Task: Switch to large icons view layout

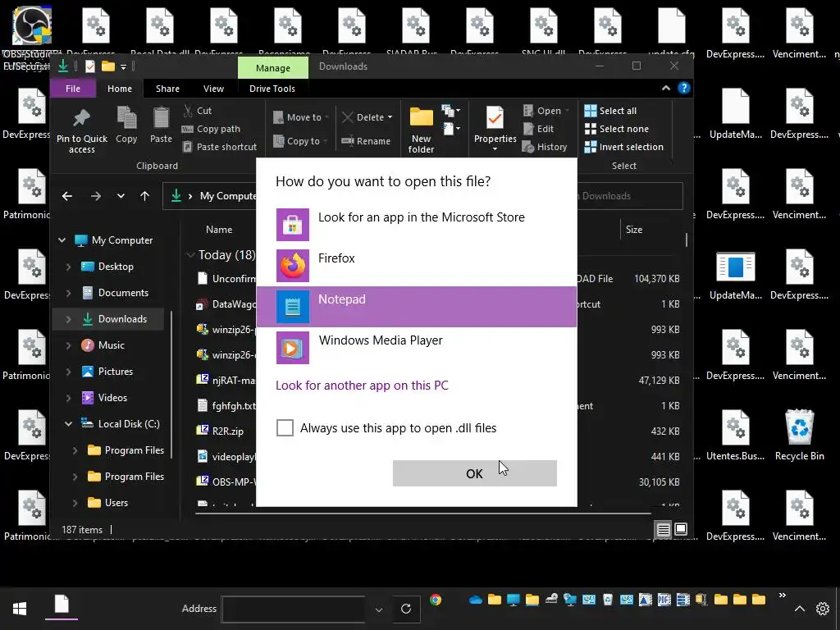Action: pos(680,530)
